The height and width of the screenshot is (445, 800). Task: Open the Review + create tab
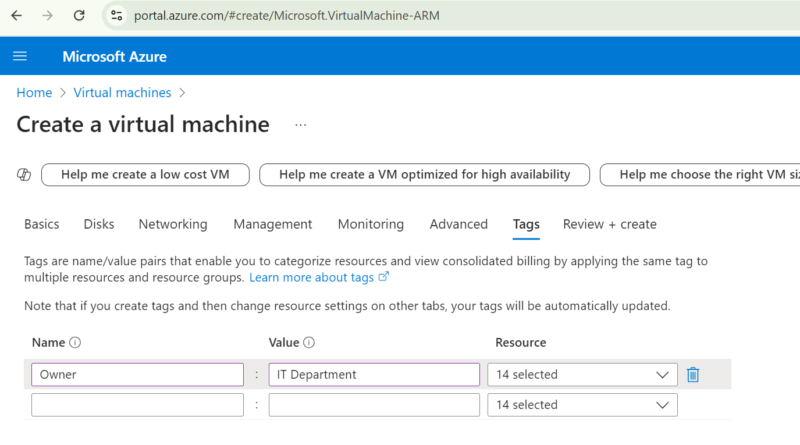pyautogui.click(x=609, y=224)
